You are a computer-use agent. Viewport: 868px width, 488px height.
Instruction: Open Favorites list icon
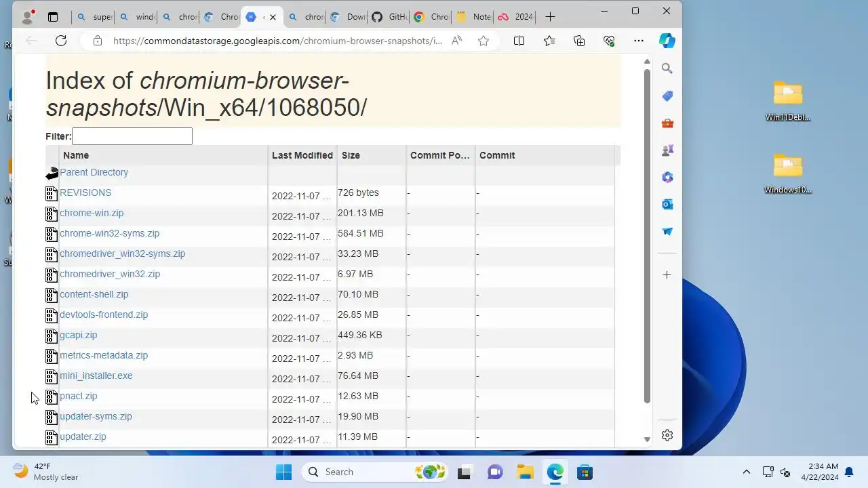[549, 41]
